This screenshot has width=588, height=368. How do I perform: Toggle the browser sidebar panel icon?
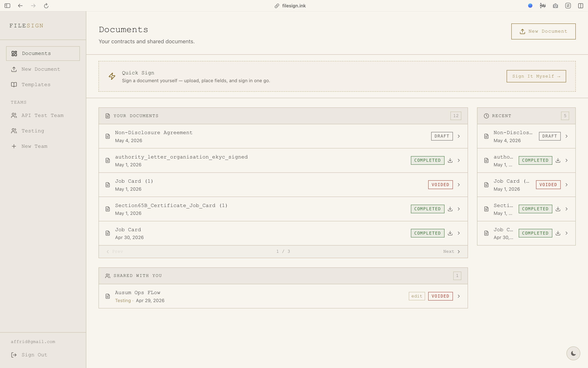pos(7,6)
